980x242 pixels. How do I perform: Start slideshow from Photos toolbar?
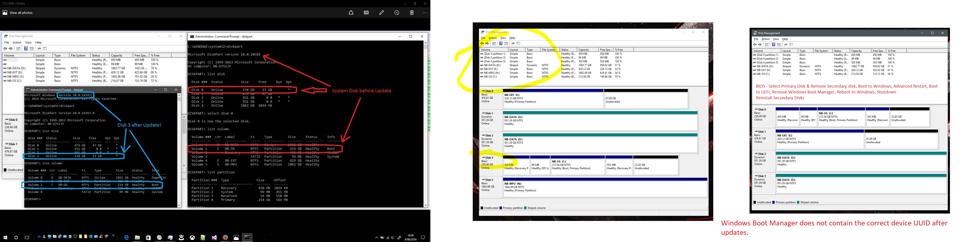pos(366,13)
